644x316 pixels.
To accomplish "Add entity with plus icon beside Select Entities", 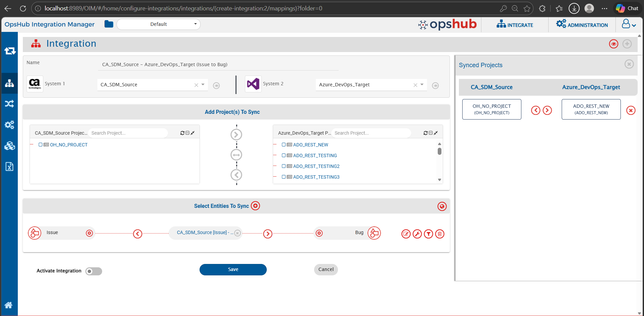I will click(x=256, y=206).
